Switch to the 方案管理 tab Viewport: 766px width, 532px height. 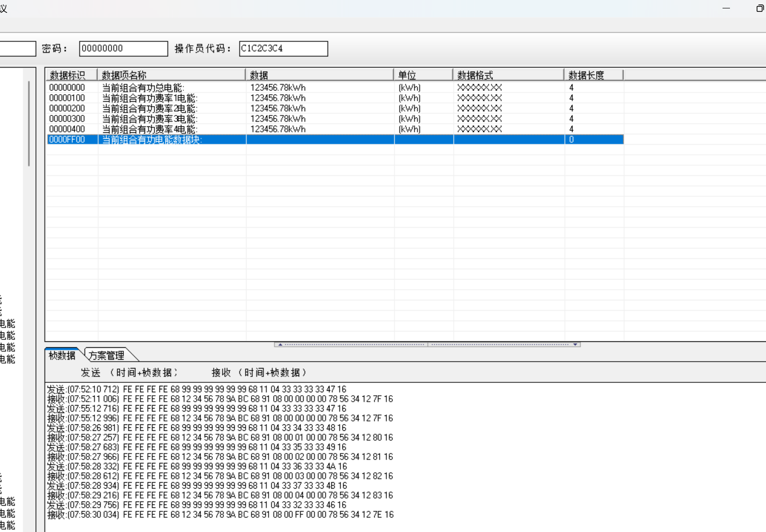click(x=107, y=355)
